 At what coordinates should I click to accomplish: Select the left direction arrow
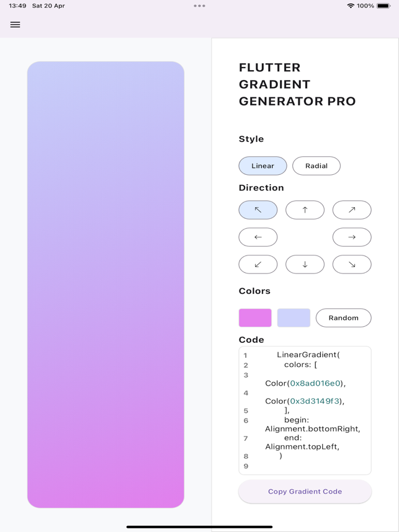pos(258,237)
